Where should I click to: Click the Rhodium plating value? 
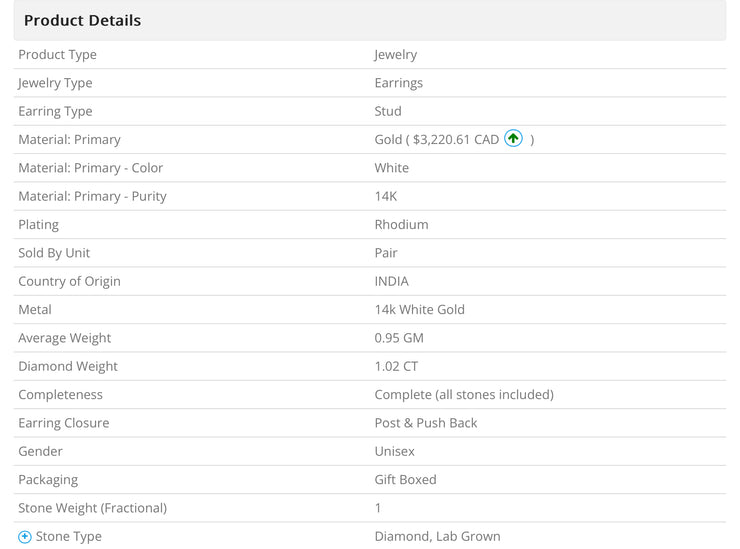tap(401, 225)
